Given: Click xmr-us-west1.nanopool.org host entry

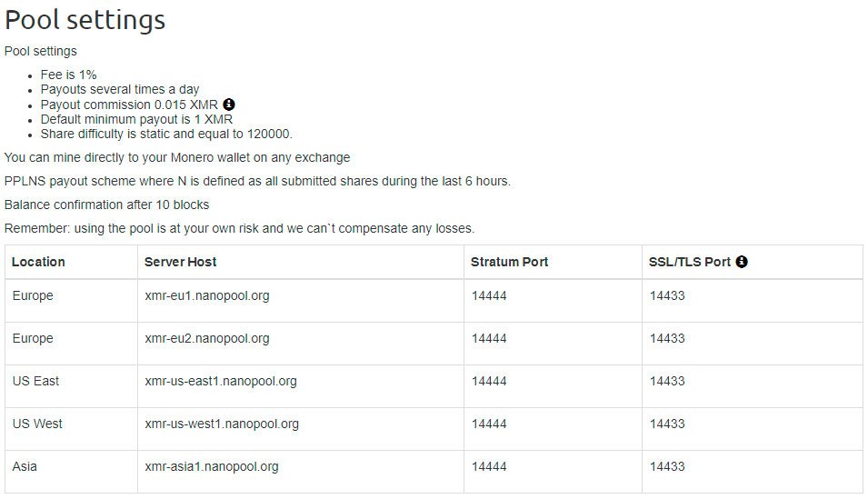Looking at the screenshot, I should (x=222, y=424).
